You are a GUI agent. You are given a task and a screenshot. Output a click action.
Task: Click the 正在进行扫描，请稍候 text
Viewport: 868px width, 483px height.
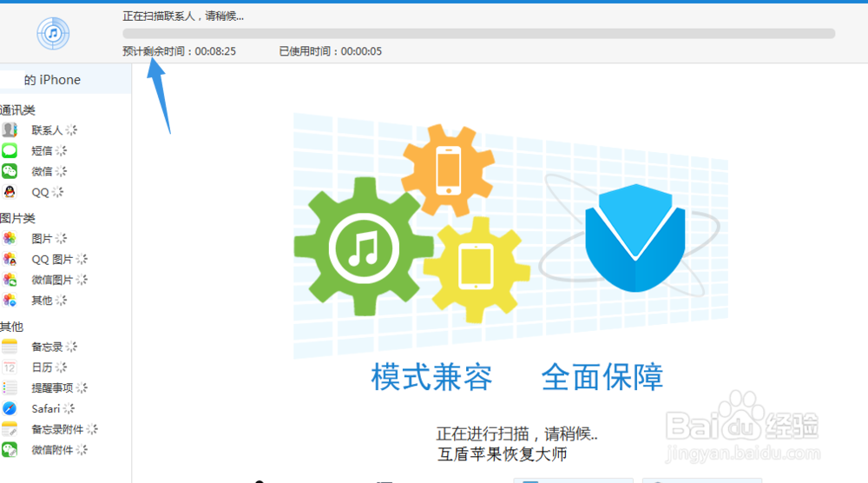click(517, 433)
